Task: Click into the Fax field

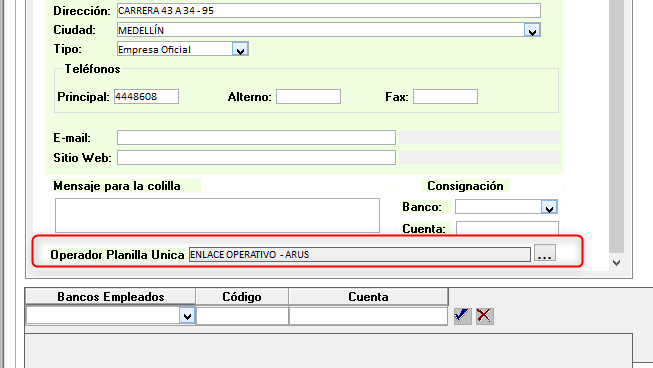Action: [x=445, y=97]
